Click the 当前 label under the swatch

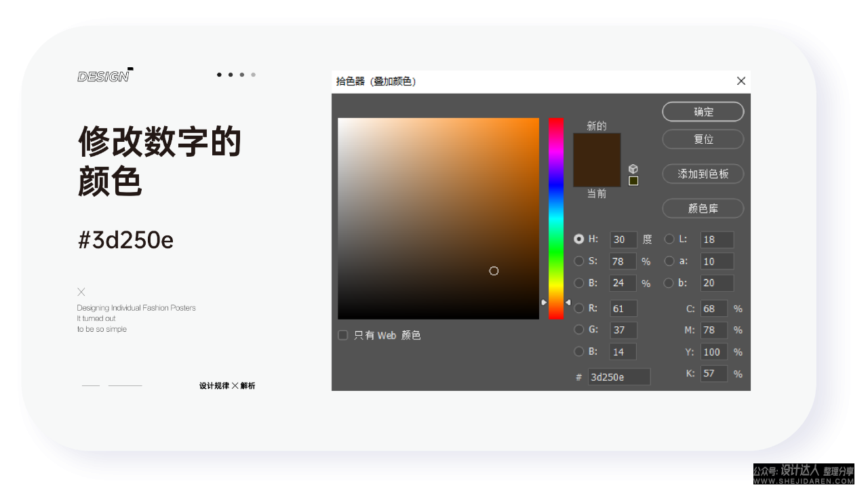[597, 194]
